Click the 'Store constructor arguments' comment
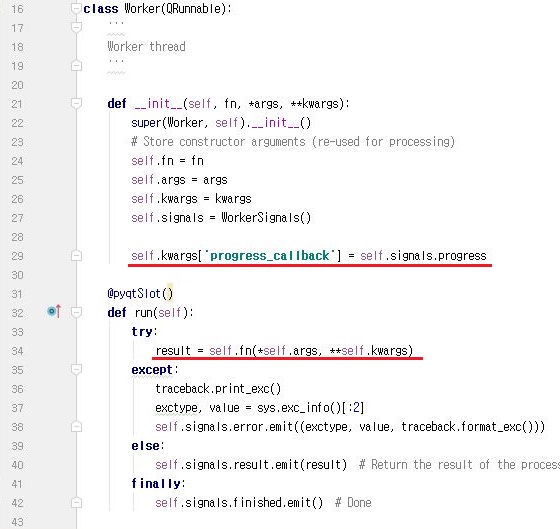Screen dimensions: 560x529 [x=293, y=142]
